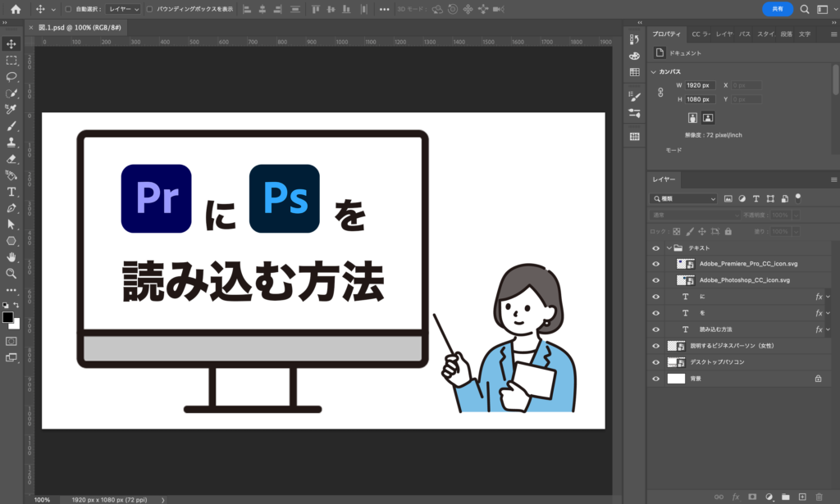
Task: Collapse the カンバス section
Action: pyautogui.click(x=654, y=71)
